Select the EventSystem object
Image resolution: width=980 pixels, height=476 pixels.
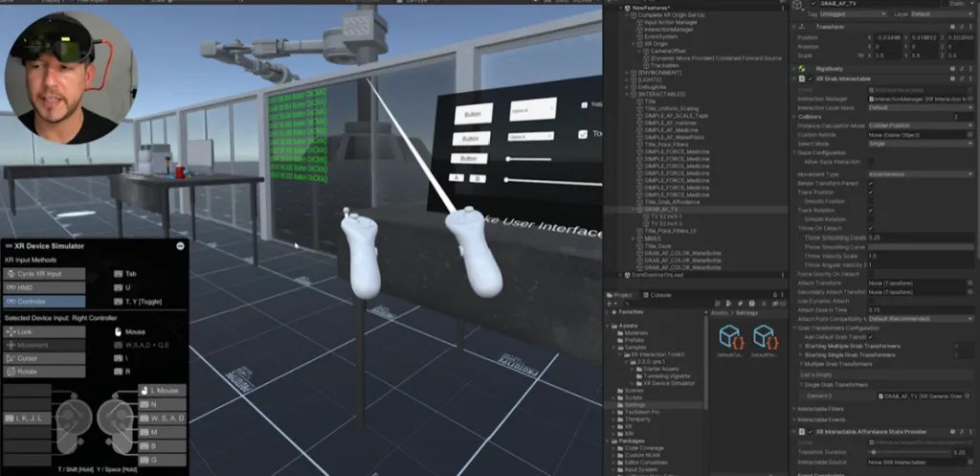coord(660,37)
